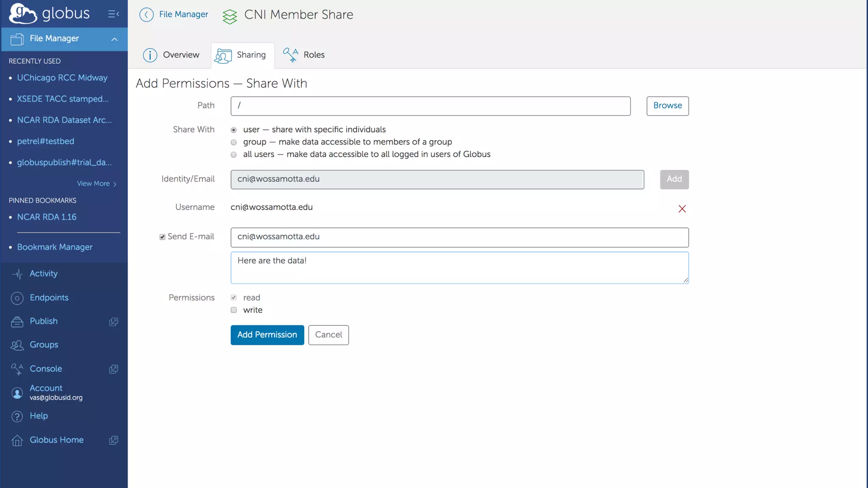Click the Publish sidebar icon
The width and height of the screenshot is (868, 488).
(17, 322)
